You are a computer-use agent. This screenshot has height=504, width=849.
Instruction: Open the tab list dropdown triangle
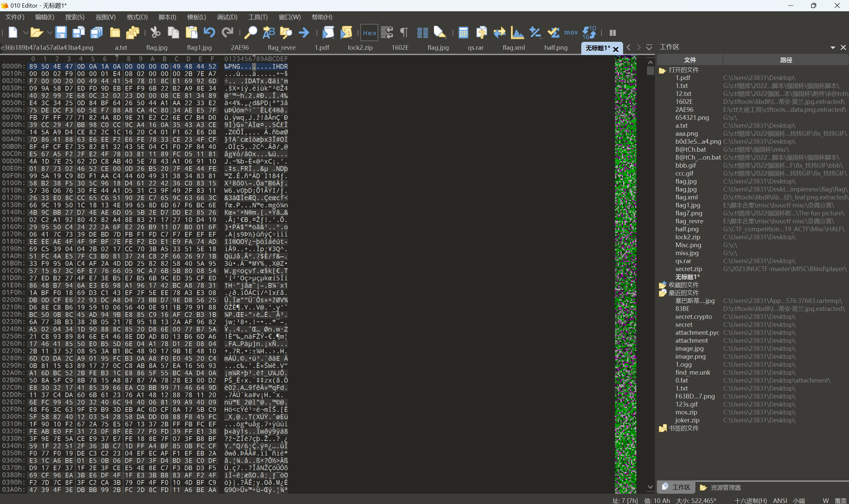point(649,47)
